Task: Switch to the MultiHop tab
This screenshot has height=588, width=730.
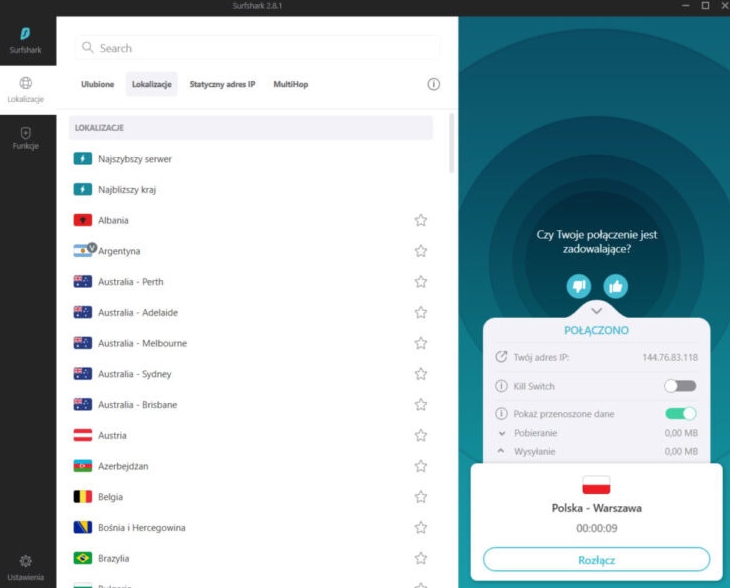Action: coord(290,85)
